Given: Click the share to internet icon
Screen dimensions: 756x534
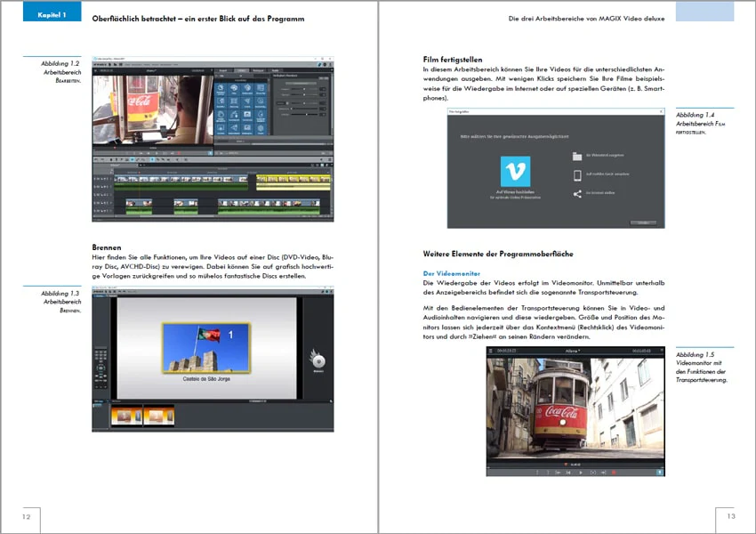Looking at the screenshot, I should (x=577, y=194).
